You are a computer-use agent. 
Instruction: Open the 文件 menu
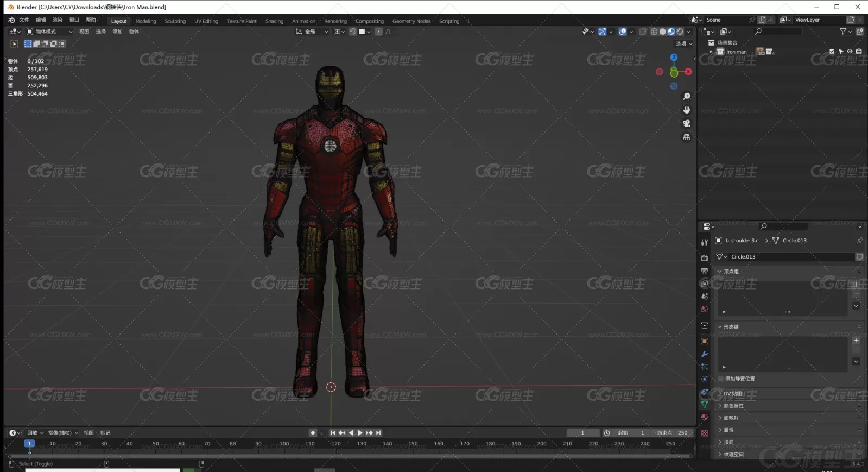24,20
